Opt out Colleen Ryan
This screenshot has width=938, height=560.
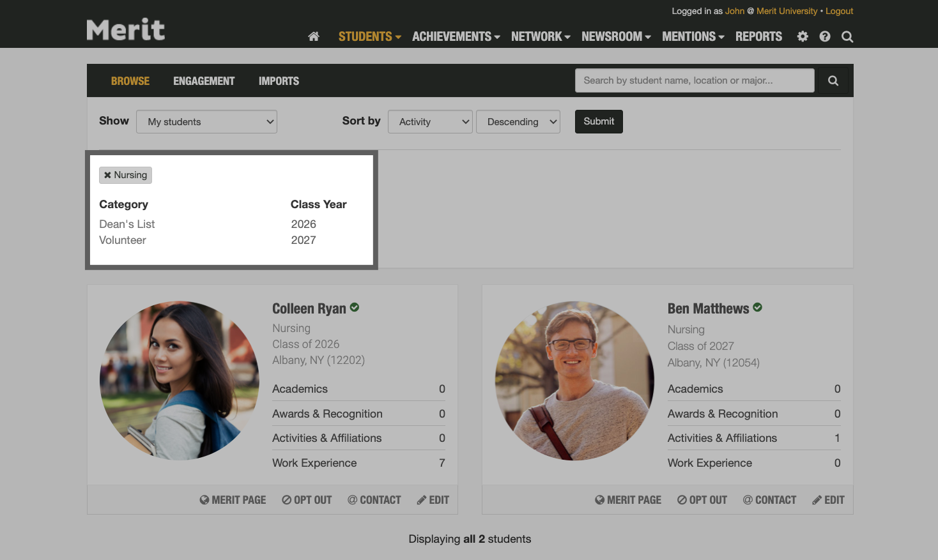307,500
